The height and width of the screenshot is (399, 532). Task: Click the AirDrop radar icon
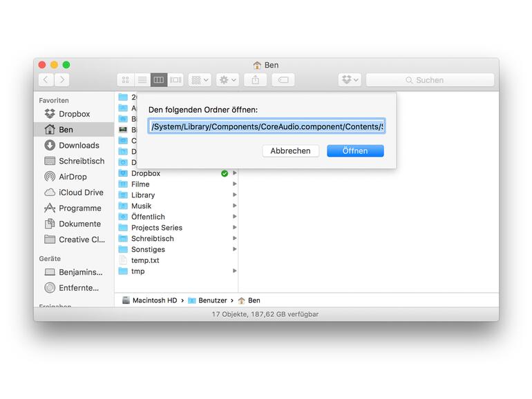pos(50,177)
